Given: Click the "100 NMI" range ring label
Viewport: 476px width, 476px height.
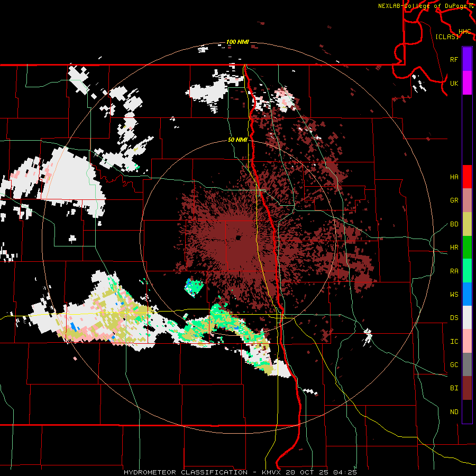Looking at the screenshot, I should (x=237, y=42).
